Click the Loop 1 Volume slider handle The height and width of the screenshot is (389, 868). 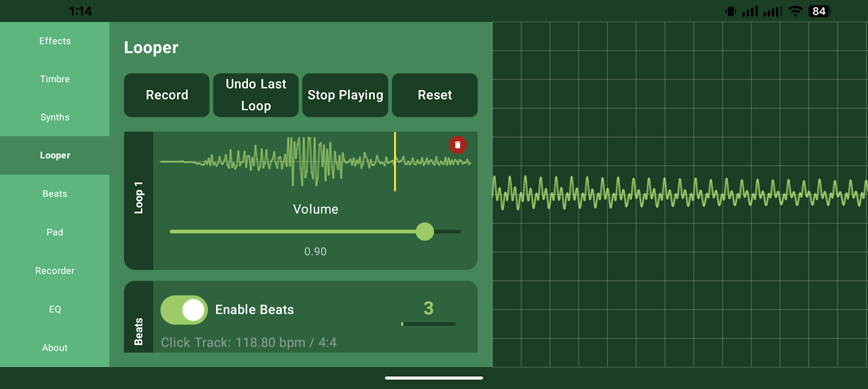pos(425,231)
